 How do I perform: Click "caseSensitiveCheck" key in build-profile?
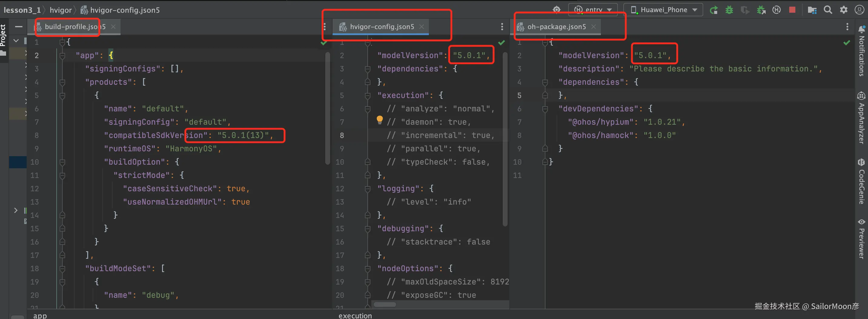(170, 189)
